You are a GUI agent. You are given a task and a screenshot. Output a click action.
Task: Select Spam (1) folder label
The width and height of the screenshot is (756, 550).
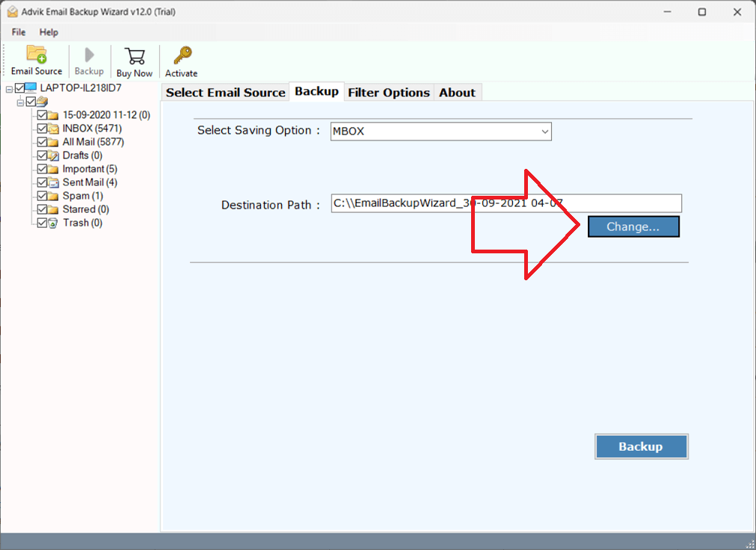click(82, 197)
